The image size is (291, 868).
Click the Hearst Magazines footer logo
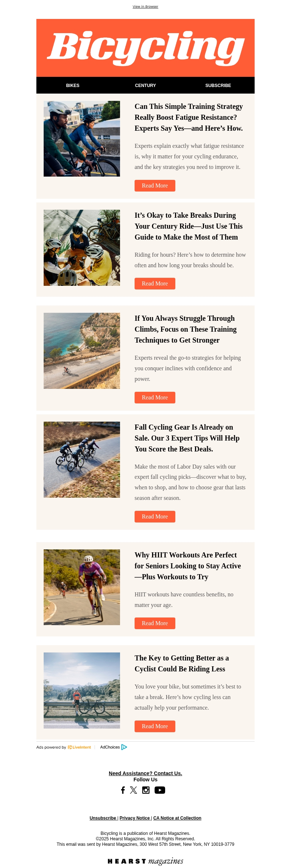[x=145, y=861]
